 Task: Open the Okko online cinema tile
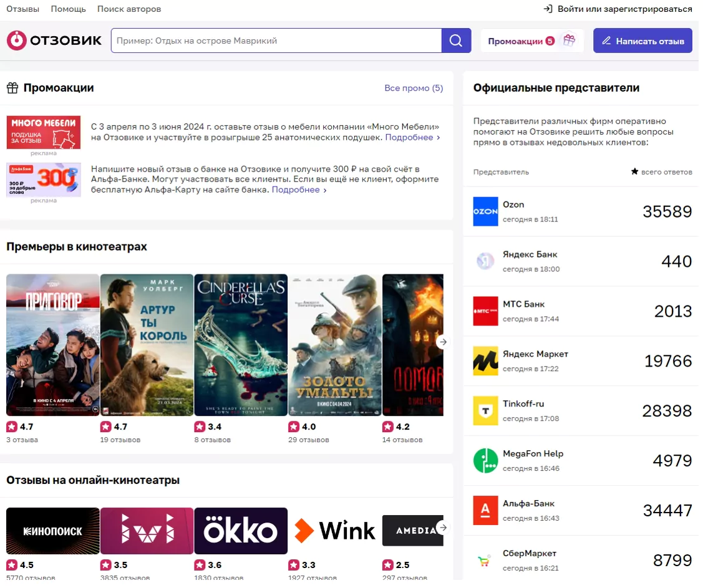(x=243, y=534)
